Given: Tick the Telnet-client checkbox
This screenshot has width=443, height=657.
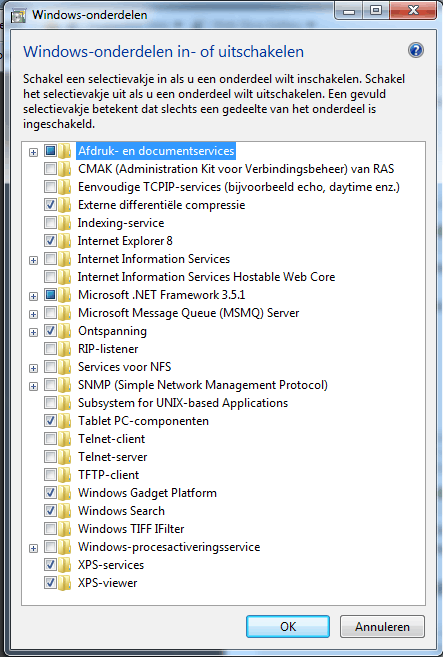Looking at the screenshot, I should (x=50, y=439).
